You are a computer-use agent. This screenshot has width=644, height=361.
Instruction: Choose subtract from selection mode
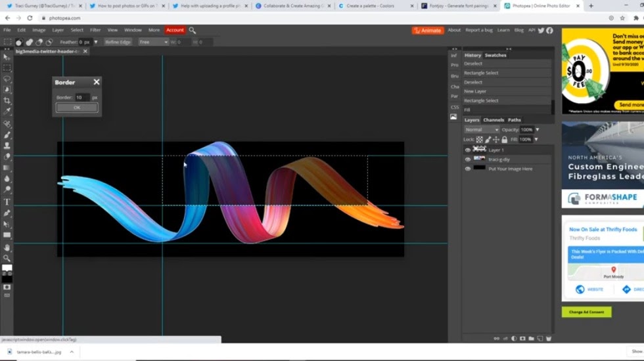click(x=39, y=42)
